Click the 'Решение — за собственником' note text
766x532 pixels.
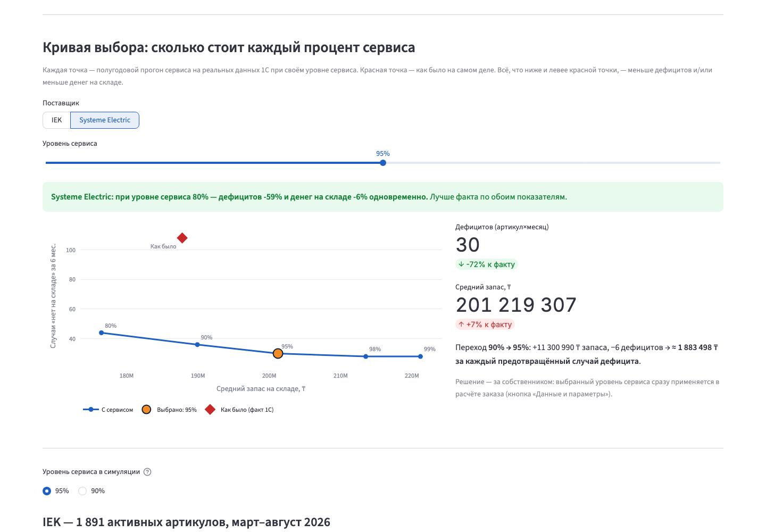587,388
